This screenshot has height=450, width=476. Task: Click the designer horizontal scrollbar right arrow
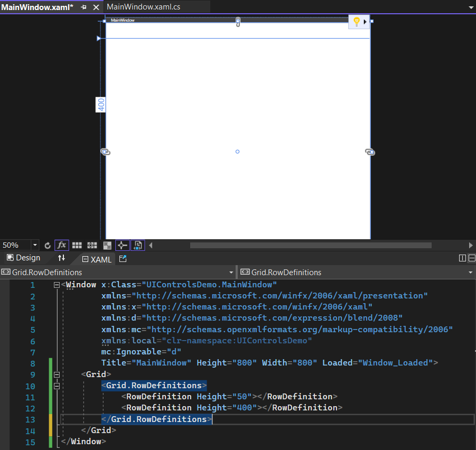(x=471, y=245)
